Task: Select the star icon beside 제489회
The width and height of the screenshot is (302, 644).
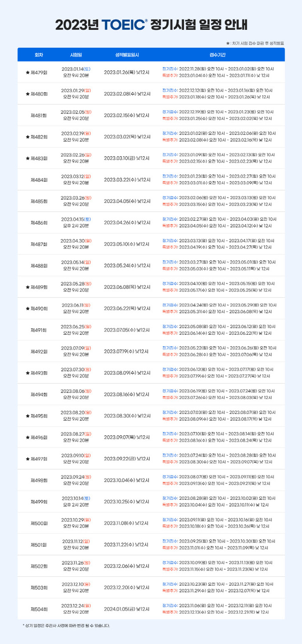Action: pos(28,287)
